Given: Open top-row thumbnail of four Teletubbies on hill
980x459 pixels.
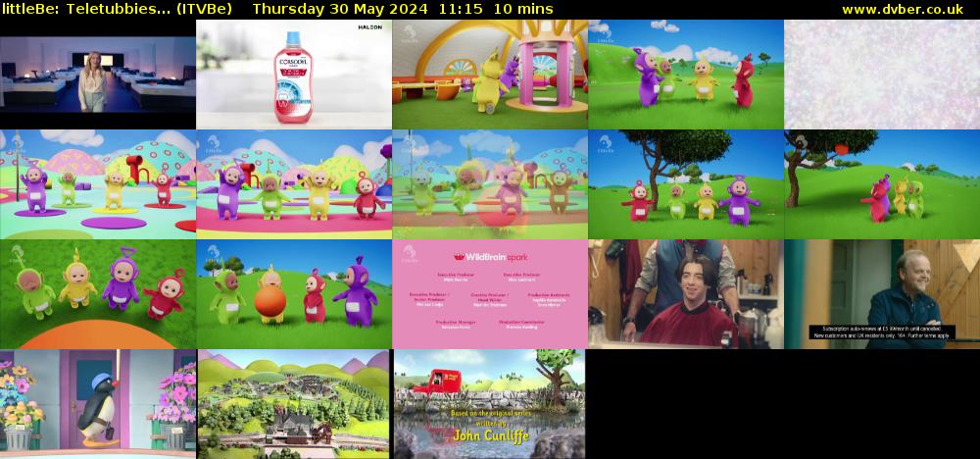Looking at the screenshot, I should click(x=686, y=75).
